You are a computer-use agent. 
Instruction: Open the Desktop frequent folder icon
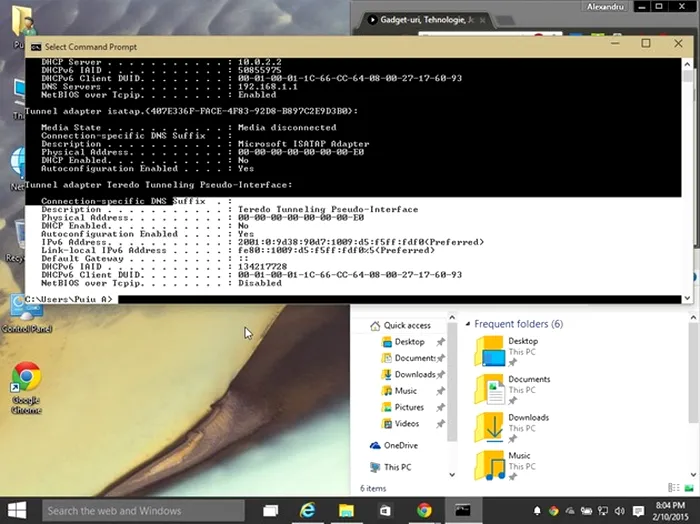click(489, 351)
